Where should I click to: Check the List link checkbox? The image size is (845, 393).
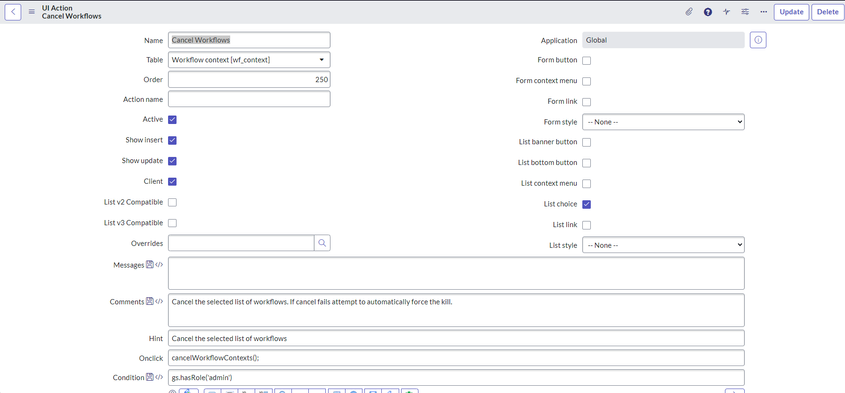coord(586,225)
